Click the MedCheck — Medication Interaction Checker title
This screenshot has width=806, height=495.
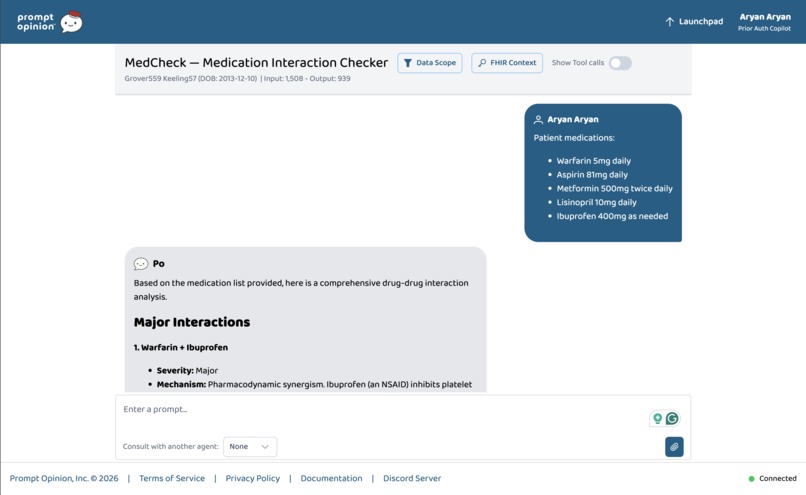(x=256, y=63)
